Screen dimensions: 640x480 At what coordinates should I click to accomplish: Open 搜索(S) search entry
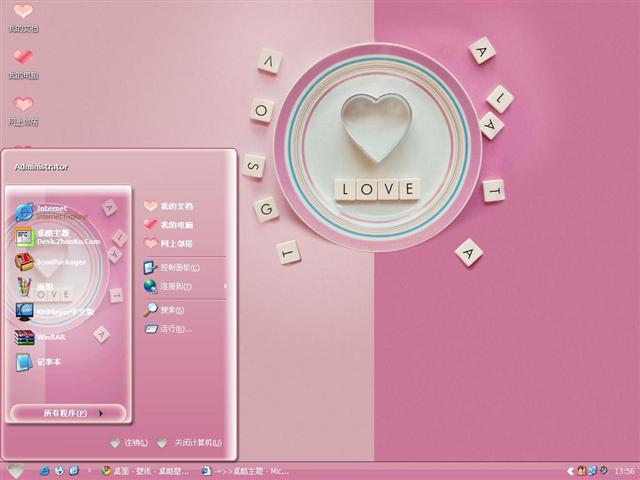tap(164, 310)
